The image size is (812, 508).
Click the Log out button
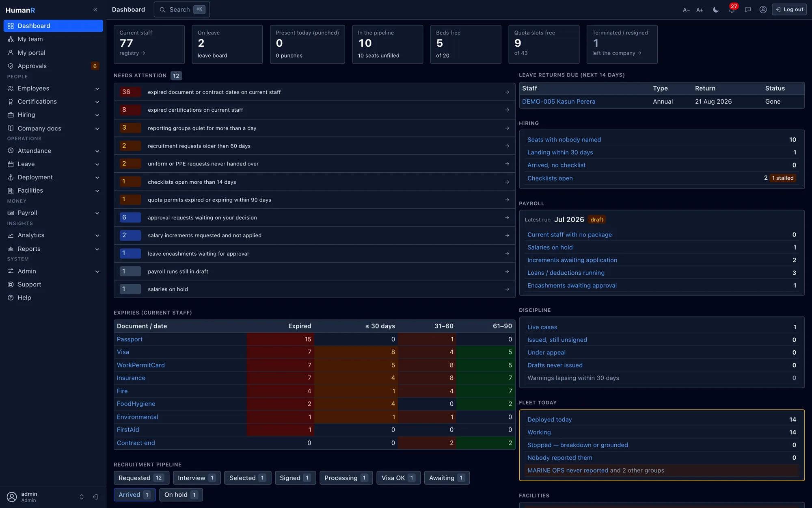click(x=789, y=10)
